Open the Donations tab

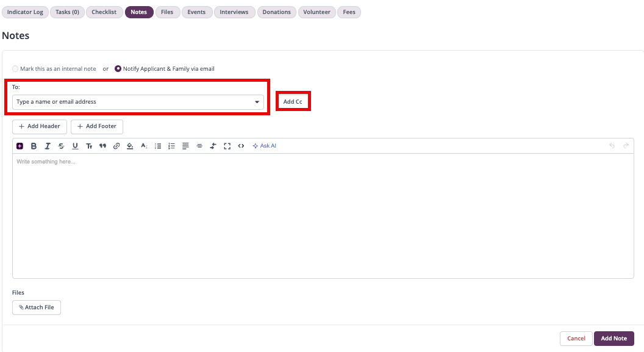(x=276, y=12)
